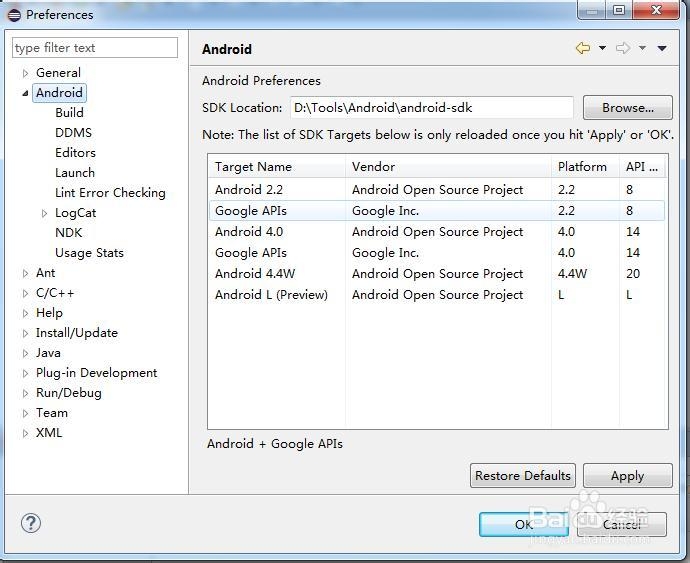
Task: Select Google APIs row with platform 2.2
Action: coord(437,211)
